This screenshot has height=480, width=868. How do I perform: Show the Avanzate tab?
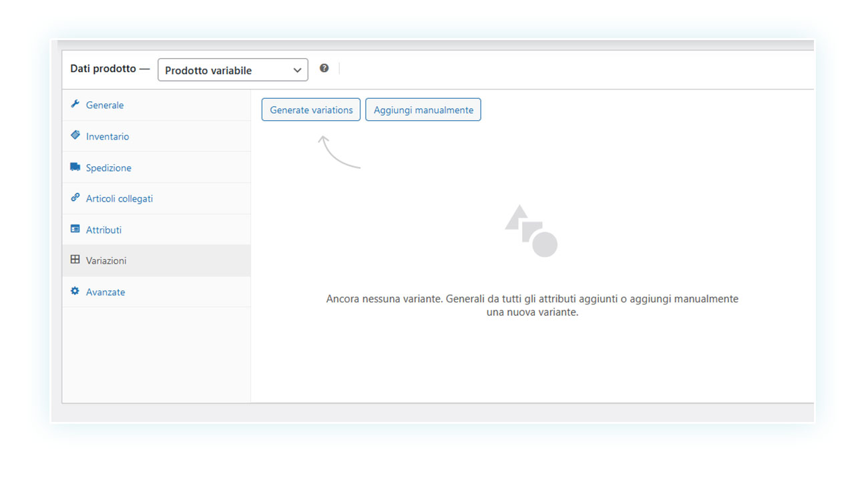click(x=156, y=292)
